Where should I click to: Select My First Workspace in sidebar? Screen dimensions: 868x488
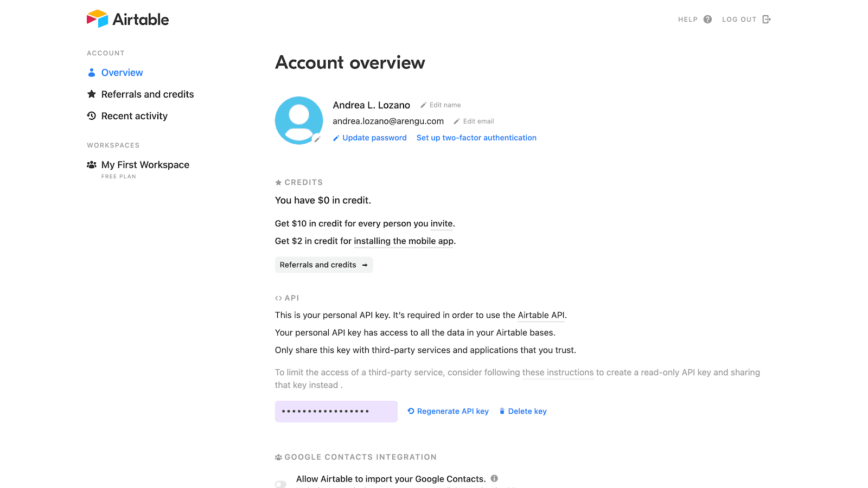coord(145,165)
